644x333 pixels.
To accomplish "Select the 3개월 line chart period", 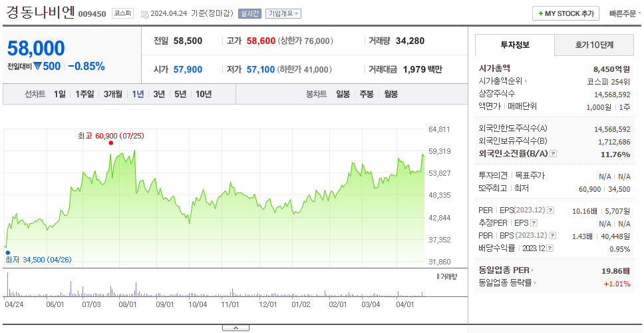I will (113, 94).
